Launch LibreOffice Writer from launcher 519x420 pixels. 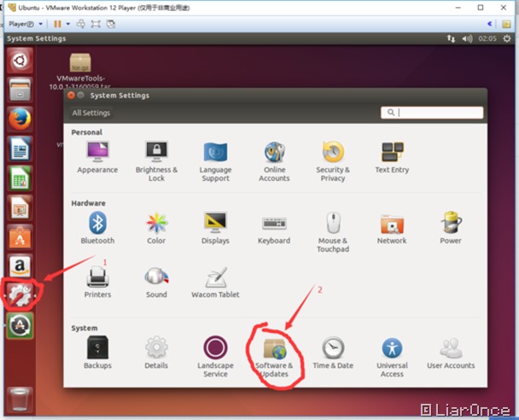tap(20, 149)
